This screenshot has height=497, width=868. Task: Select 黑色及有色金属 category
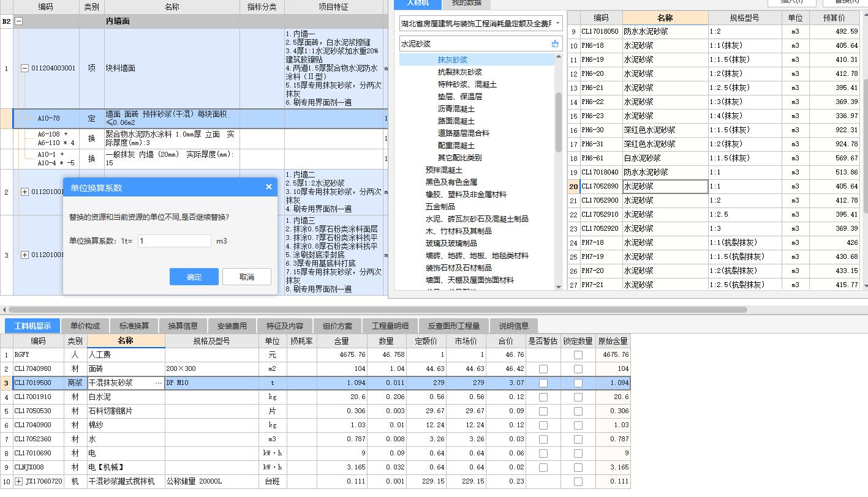[x=451, y=182]
